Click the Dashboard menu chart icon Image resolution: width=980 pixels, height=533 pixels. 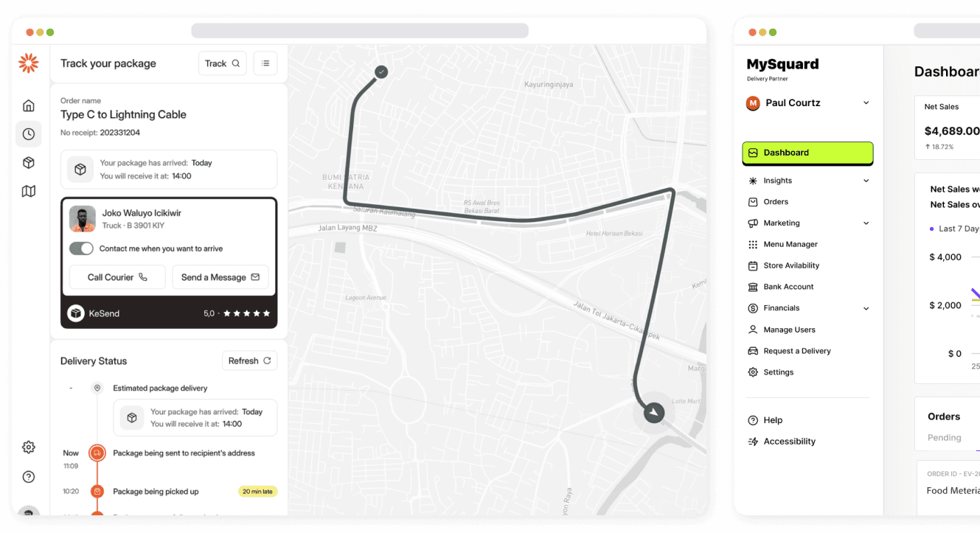pyautogui.click(x=753, y=153)
